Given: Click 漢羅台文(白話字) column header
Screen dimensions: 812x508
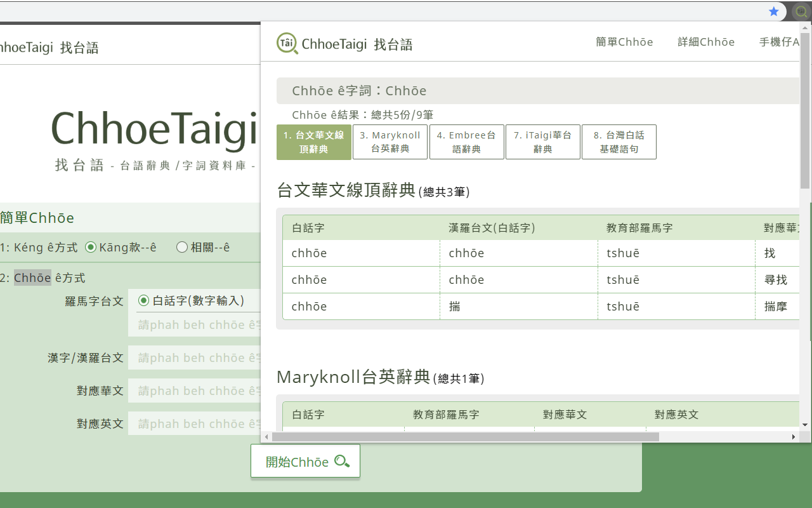Looking at the screenshot, I should tap(492, 228).
